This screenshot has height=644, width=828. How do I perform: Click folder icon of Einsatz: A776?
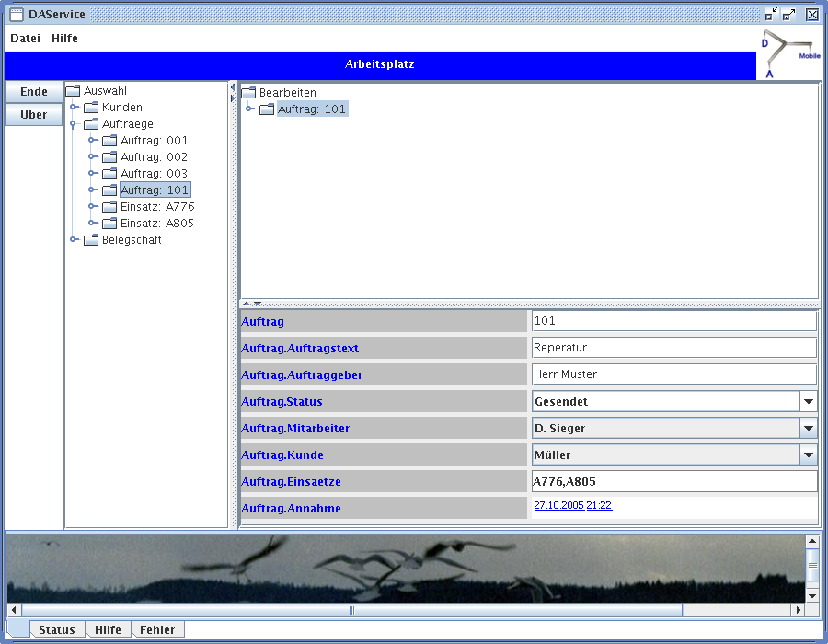[109, 207]
